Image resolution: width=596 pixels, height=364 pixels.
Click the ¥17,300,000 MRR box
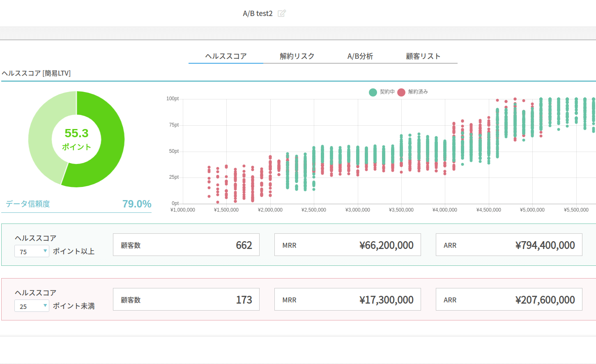(x=347, y=299)
